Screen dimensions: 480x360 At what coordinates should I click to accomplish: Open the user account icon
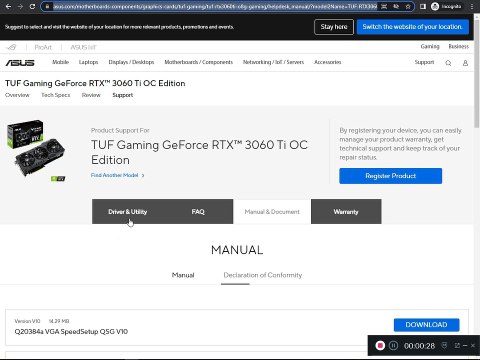coord(465,63)
